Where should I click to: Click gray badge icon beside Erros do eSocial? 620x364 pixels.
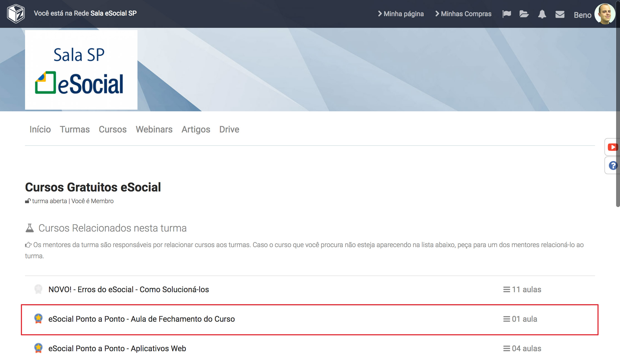pos(38,289)
